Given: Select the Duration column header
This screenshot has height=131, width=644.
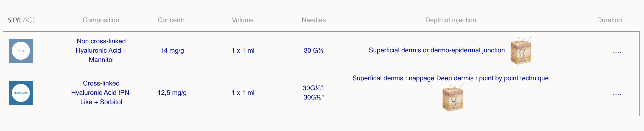Looking at the screenshot, I should (609, 20).
